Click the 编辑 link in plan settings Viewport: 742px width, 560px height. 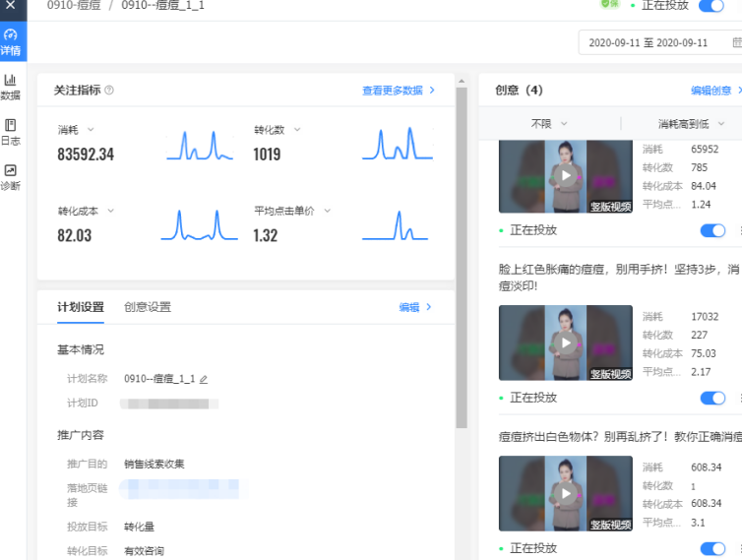point(415,307)
